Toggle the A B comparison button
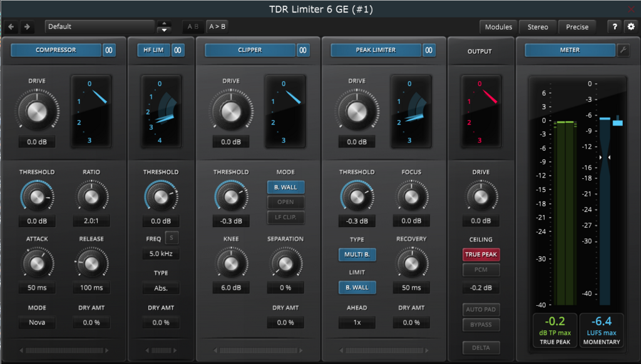This screenshot has width=641, height=364. (193, 26)
